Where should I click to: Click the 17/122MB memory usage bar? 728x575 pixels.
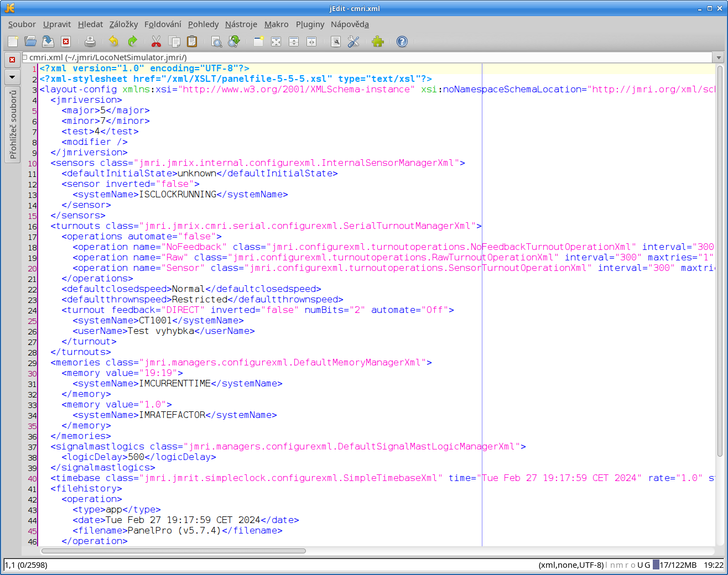coord(677,565)
